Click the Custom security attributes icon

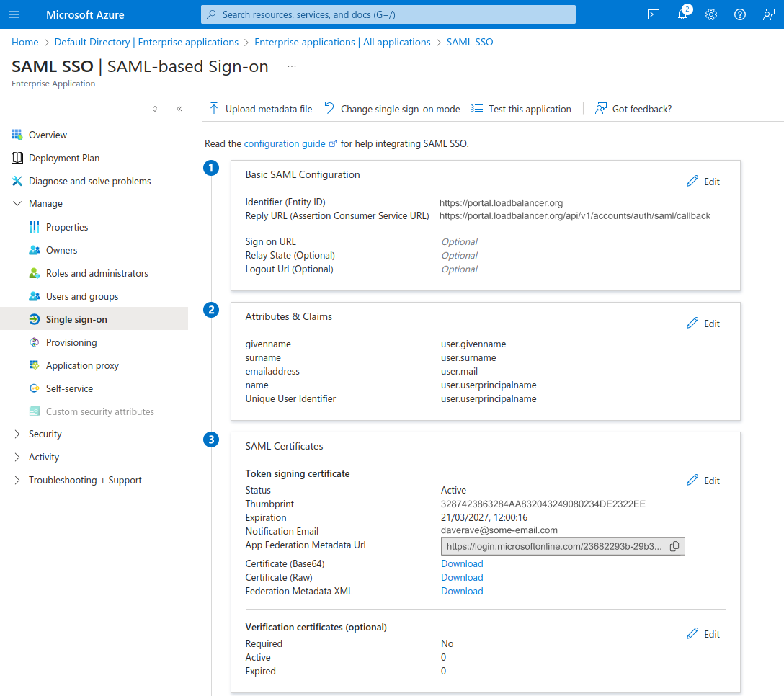tap(35, 411)
